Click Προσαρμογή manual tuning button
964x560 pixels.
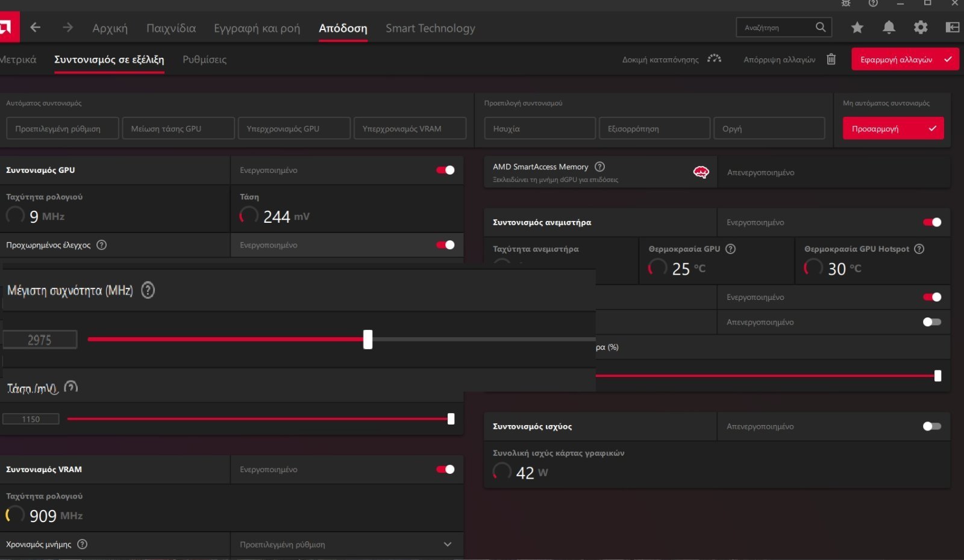[893, 128]
